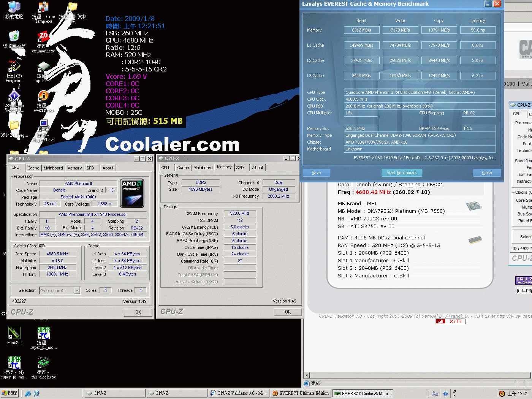Launch the Core Temp.exe shortcut

pos(43,11)
